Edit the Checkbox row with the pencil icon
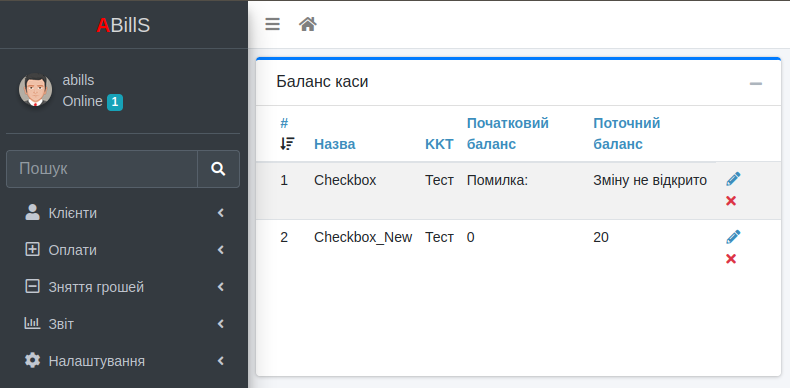 pos(733,179)
